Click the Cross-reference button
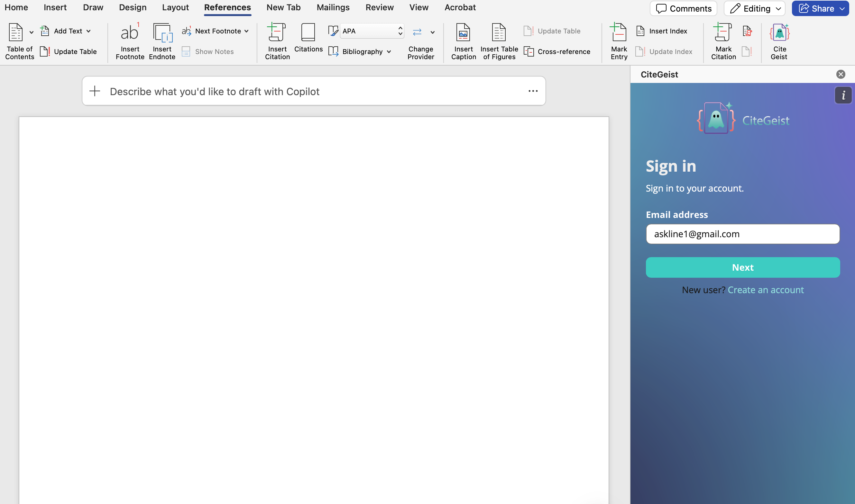 click(557, 52)
